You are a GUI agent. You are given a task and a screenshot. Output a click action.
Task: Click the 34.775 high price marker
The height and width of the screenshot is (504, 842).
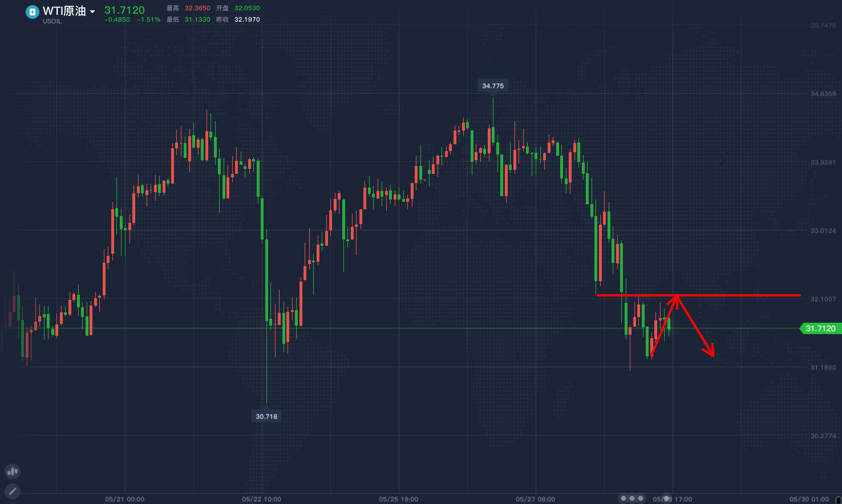(x=493, y=86)
